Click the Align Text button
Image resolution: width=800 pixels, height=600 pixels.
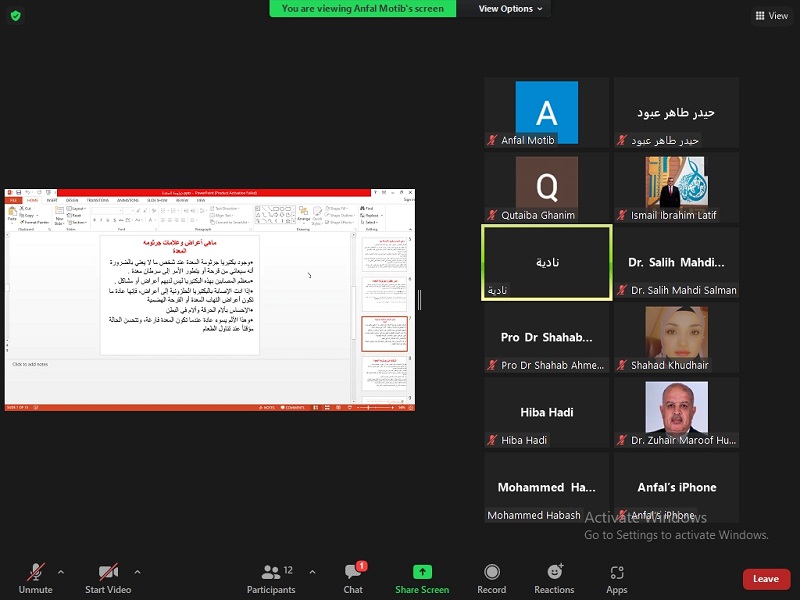[x=222, y=215]
